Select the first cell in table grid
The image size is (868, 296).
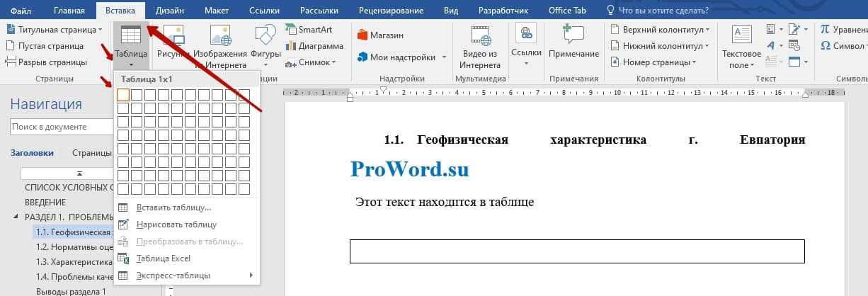(x=123, y=94)
